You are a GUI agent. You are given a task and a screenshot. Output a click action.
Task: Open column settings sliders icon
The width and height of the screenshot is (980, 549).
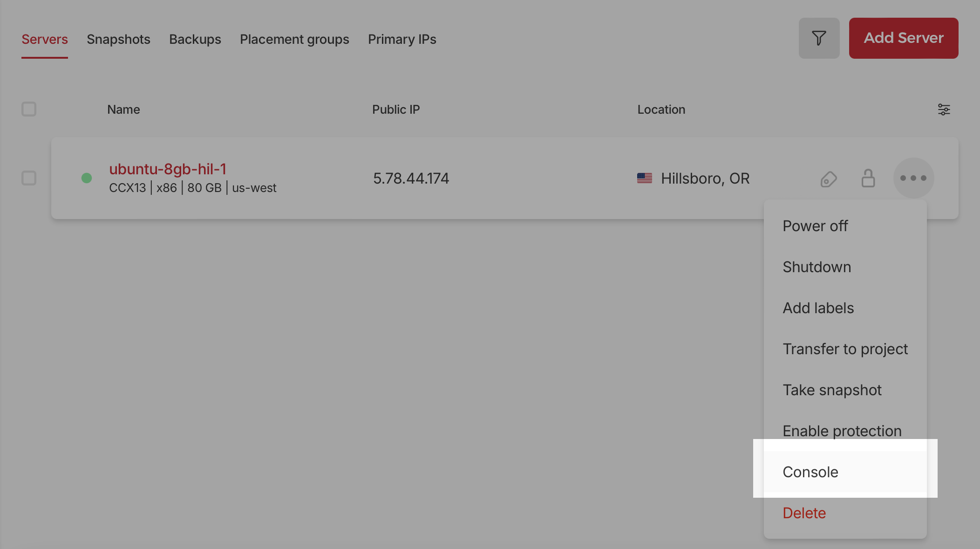pyautogui.click(x=944, y=110)
